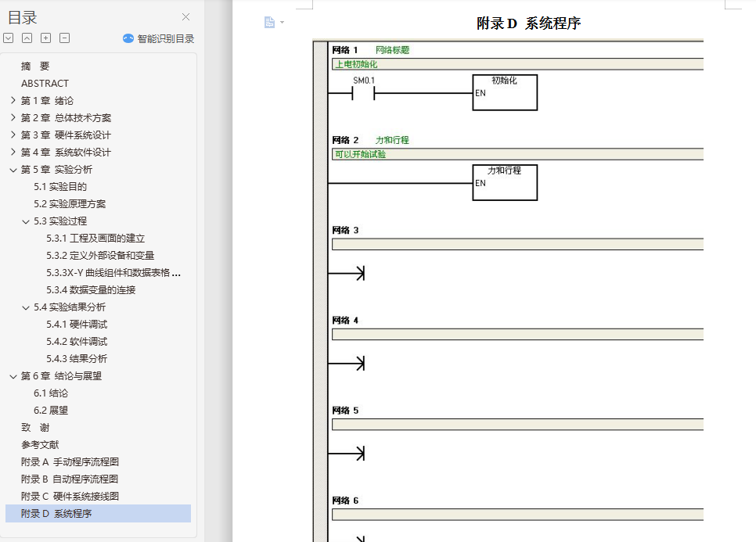The image size is (756, 542).
Task: Select 5.3 实验过程 entry
Action: 60,221
